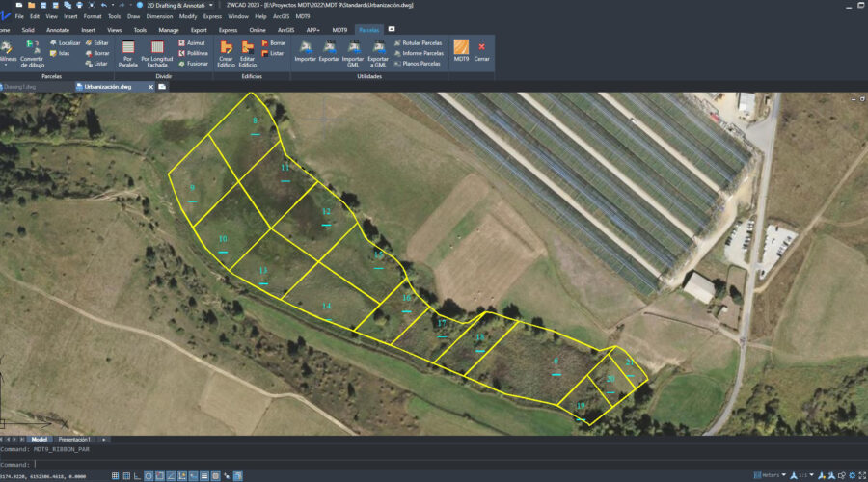Close the Urbanización.dwg document tab
The image size is (868, 482).
click(150, 87)
